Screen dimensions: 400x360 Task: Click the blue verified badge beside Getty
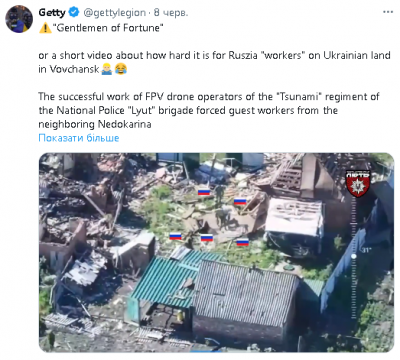coord(74,13)
